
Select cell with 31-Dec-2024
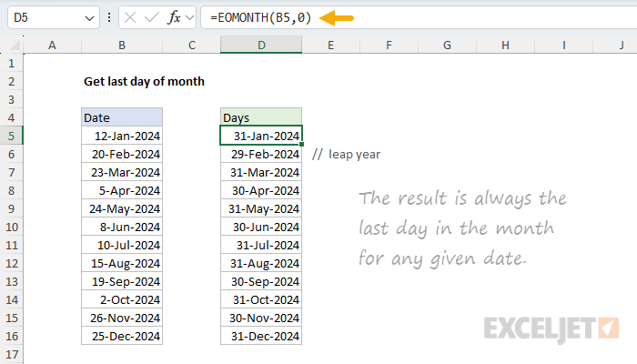tap(261, 336)
